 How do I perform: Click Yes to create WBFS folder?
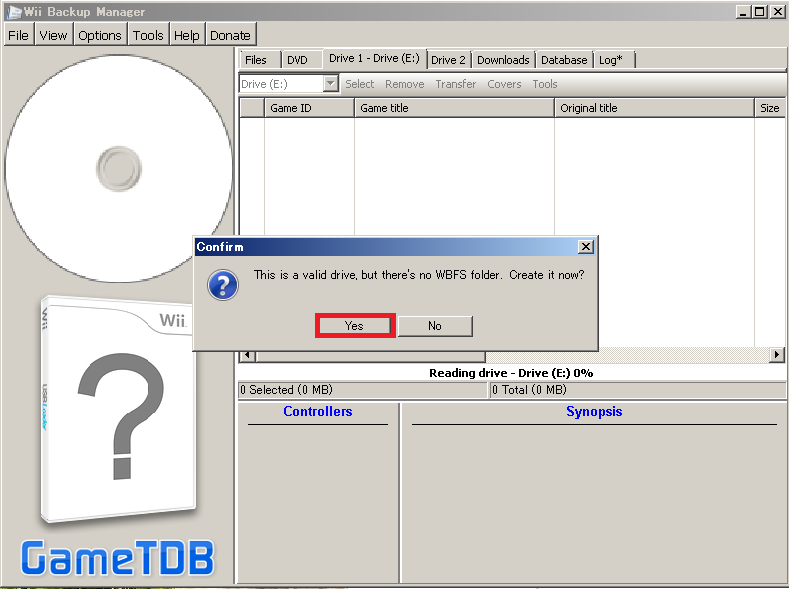(355, 325)
